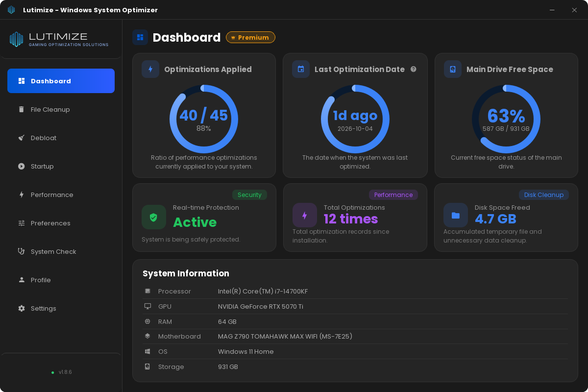The image size is (588, 392).
Task: Click the Debloat broom icon
Action: click(x=22, y=138)
